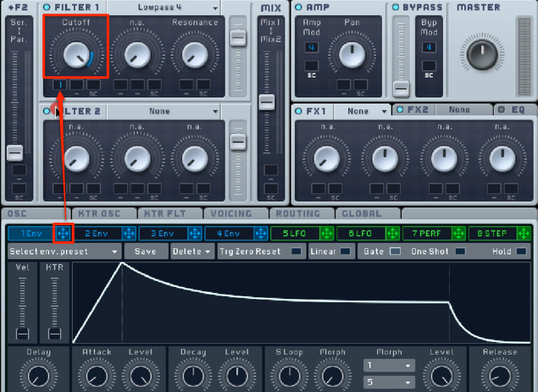538x392 pixels.
Task: Toggle the FX2 power LED
Action: click(x=399, y=109)
